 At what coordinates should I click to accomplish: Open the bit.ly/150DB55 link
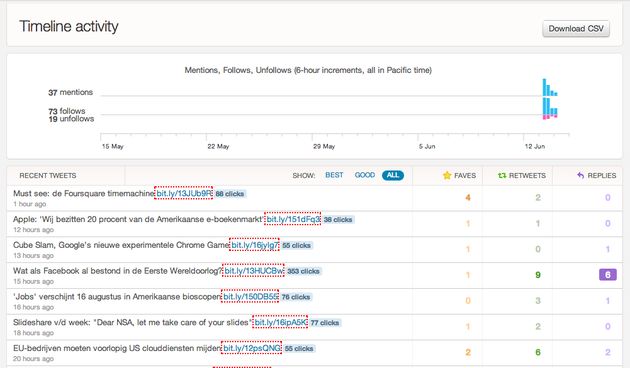(250, 296)
